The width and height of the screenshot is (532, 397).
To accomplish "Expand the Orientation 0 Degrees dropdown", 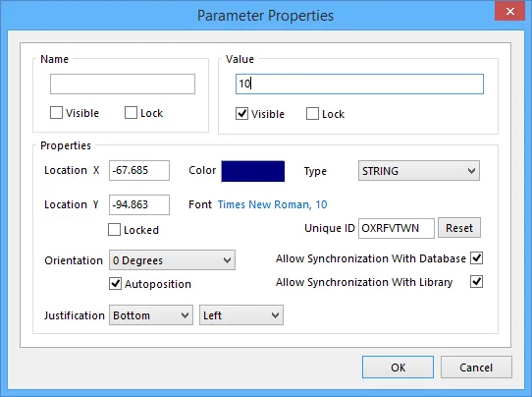I will pyautogui.click(x=172, y=260).
